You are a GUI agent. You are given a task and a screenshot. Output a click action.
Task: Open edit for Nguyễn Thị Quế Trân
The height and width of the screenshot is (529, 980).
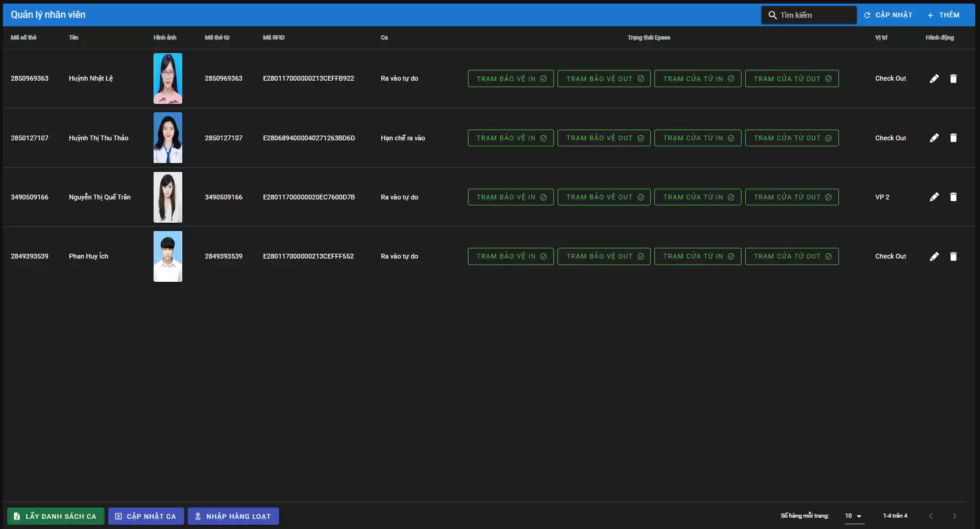point(934,197)
